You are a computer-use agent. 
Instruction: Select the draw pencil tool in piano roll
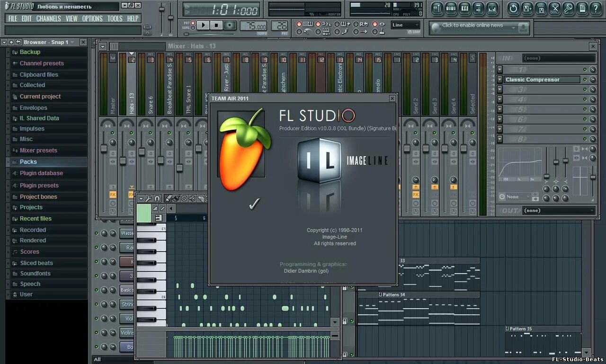tap(168, 198)
